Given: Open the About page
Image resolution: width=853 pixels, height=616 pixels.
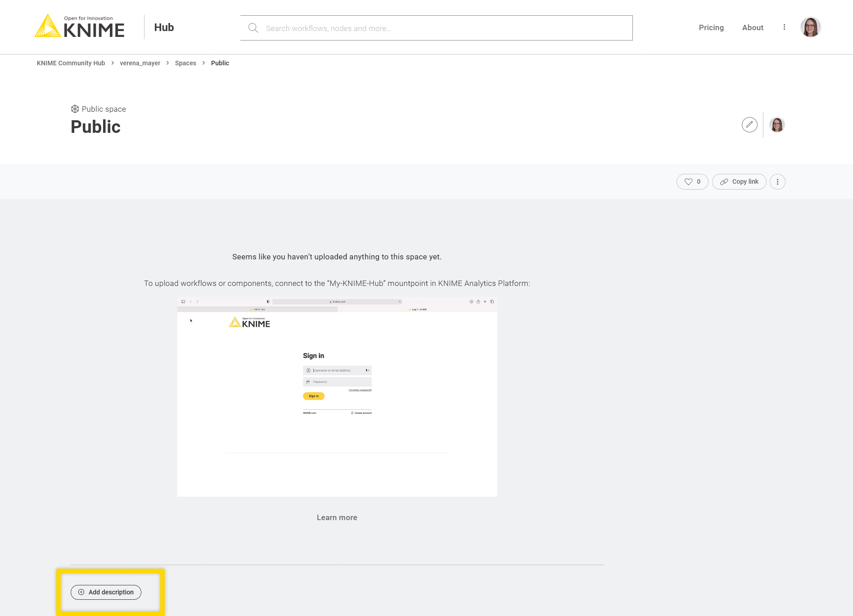Looking at the screenshot, I should (x=753, y=27).
